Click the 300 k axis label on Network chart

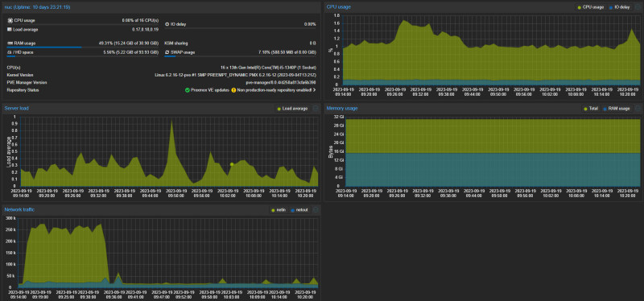coord(10,217)
